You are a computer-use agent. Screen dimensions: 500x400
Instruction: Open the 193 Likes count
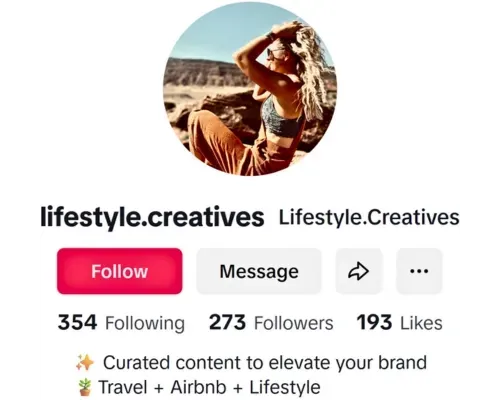coord(400,323)
